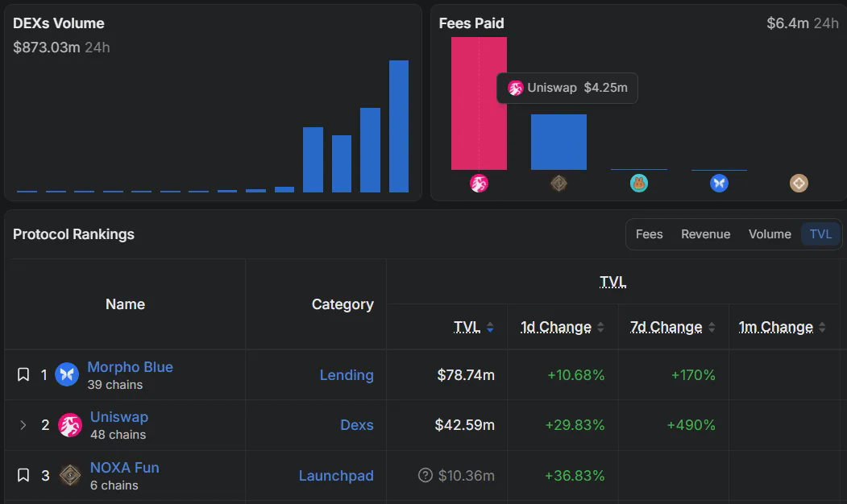Open the Morpho Blue protocol link
This screenshot has width=847, height=504.
click(x=131, y=367)
